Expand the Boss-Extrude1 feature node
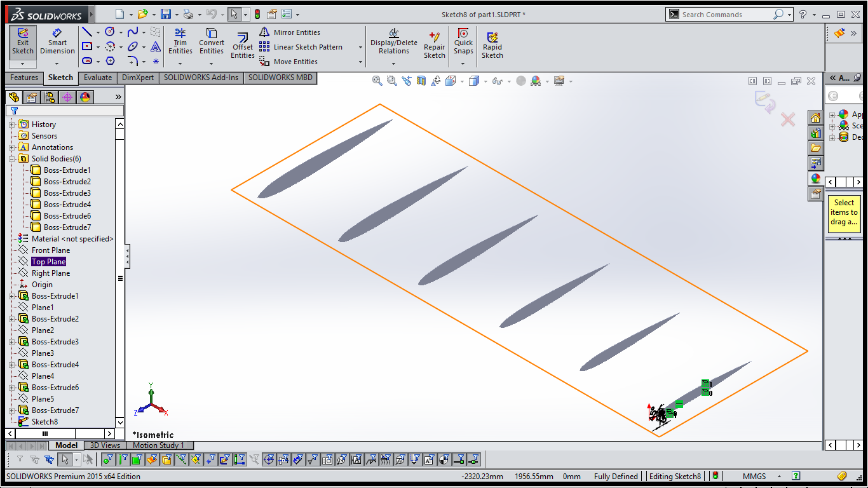Image resolution: width=868 pixels, height=488 pixels. tap(11, 296)
